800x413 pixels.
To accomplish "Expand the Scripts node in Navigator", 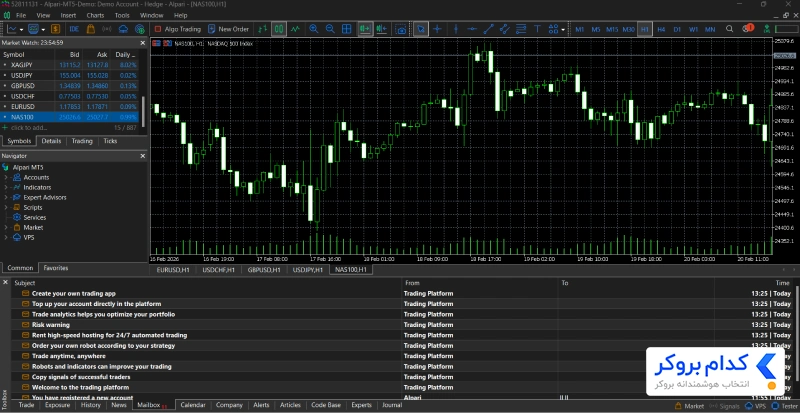I will [x=6, y=207].
